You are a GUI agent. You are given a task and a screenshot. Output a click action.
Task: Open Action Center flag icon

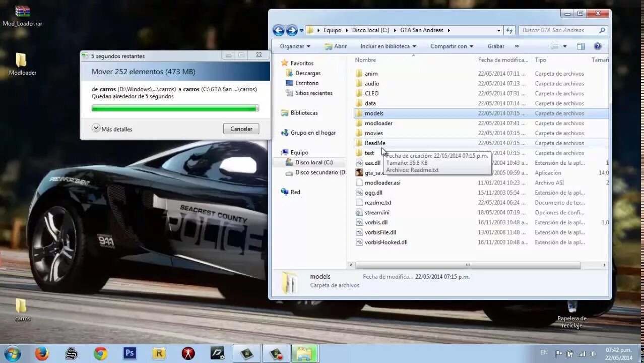point(559,353)
